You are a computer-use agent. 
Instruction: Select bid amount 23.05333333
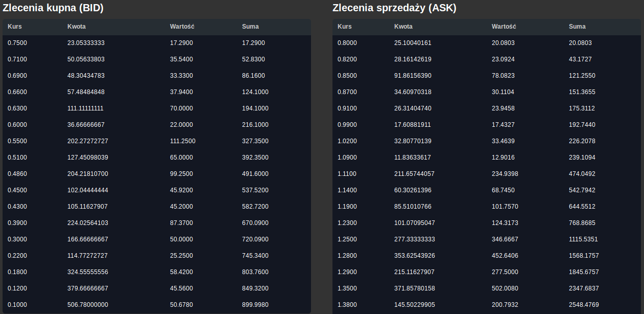coord(86,43)
